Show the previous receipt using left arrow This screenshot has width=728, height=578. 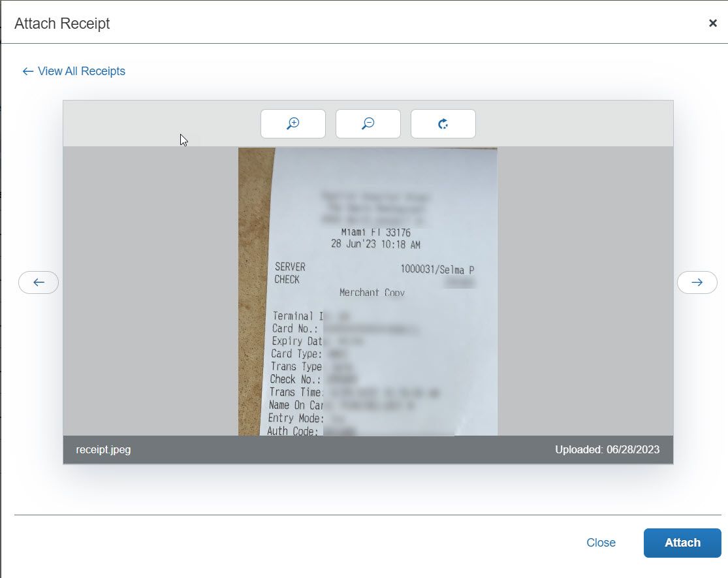pyautogui.click(x=38, y=282)
